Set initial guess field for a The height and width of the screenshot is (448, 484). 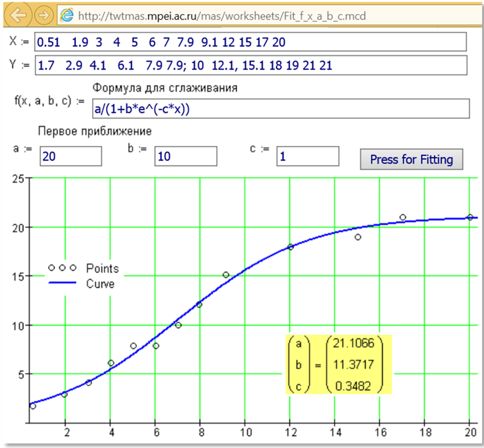[x=71, y=156]
